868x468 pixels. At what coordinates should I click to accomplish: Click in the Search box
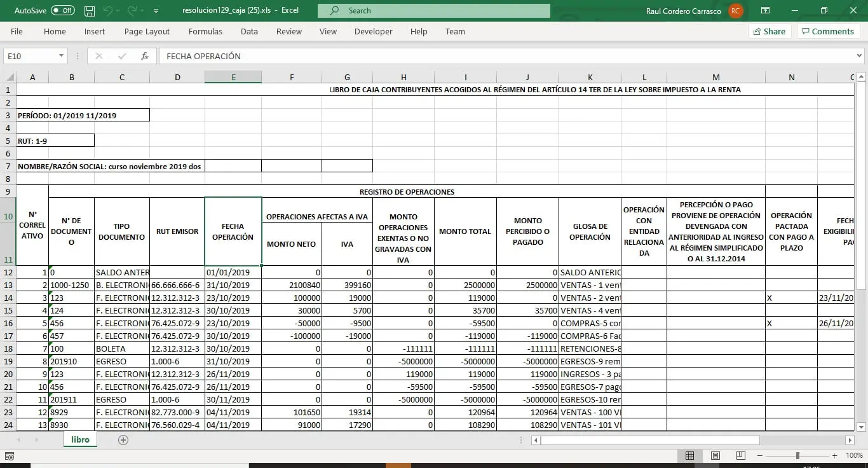[434, 11]
